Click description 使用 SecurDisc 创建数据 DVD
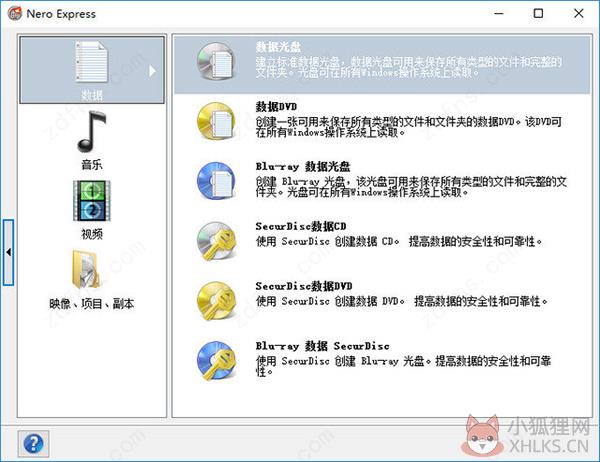This screenshot has height=462, width=600. pyautogui.click(x=402, y=301)
